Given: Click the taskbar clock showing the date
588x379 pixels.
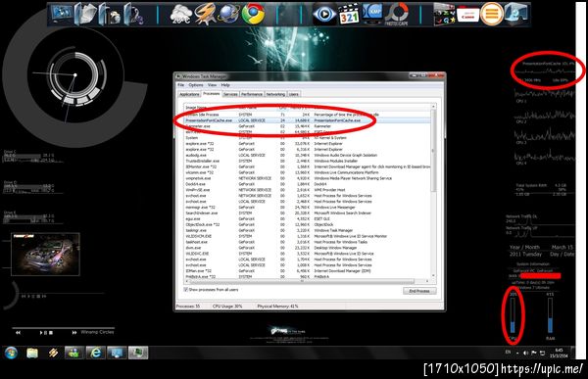Looking at the screenshot, I should (560, 353).
